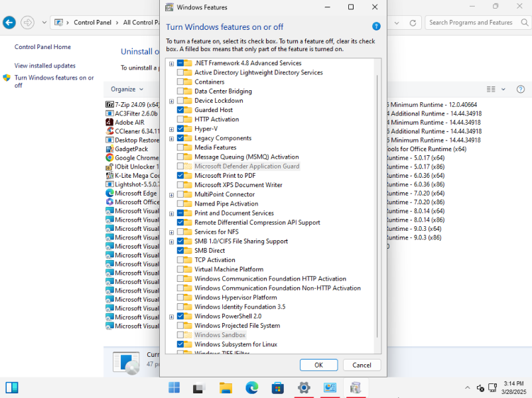This screenshot has width=532, height=398.
Task: Open the Widgets panel on the taskbar
Action: pos(12,387)
